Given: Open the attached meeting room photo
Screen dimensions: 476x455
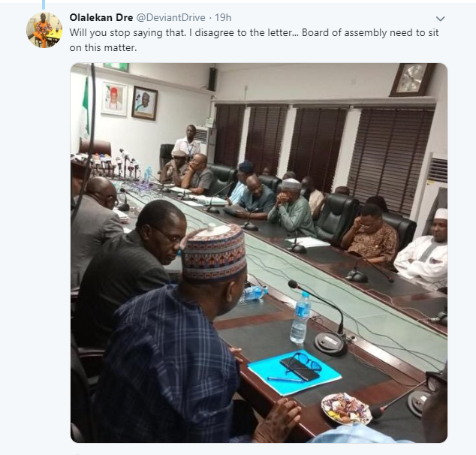Looking at the screenshot, I should coord(259,253).
